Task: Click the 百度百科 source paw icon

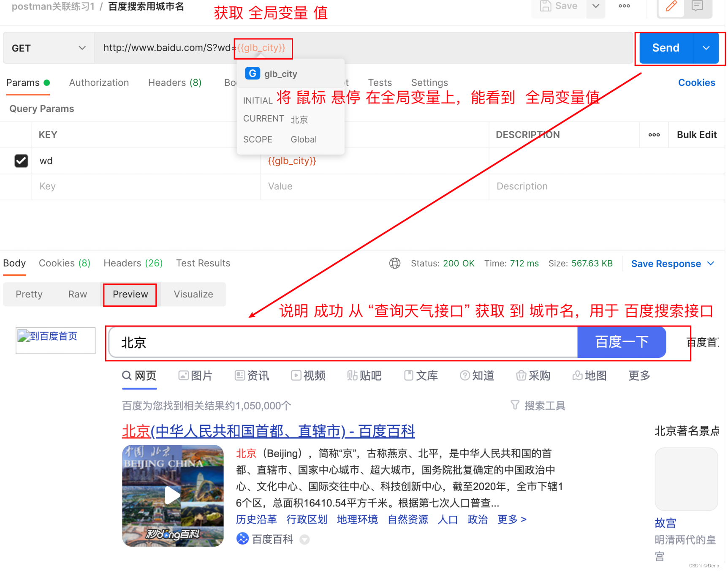Action: (x=242, y=539)
